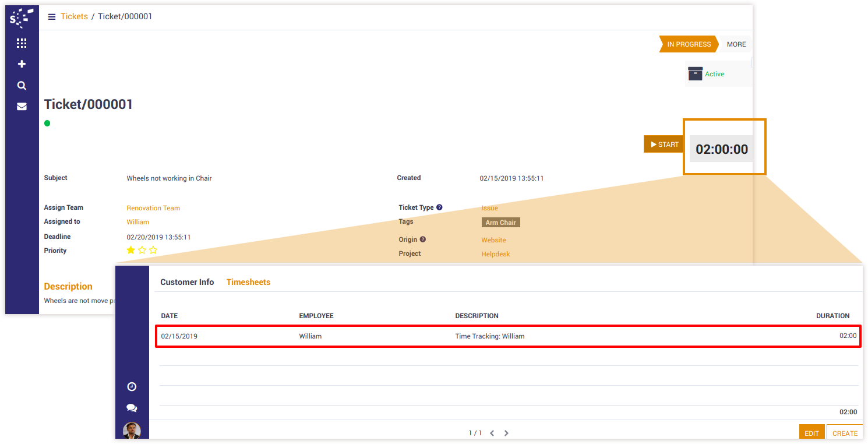Click the user avatar photo
The image size is (868, 444).
(132, 430)
